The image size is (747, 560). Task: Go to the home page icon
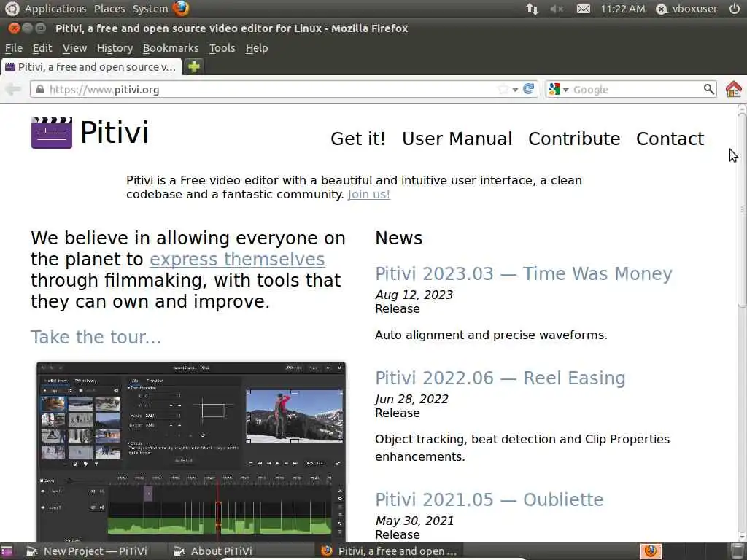click(x=734, y=89)
